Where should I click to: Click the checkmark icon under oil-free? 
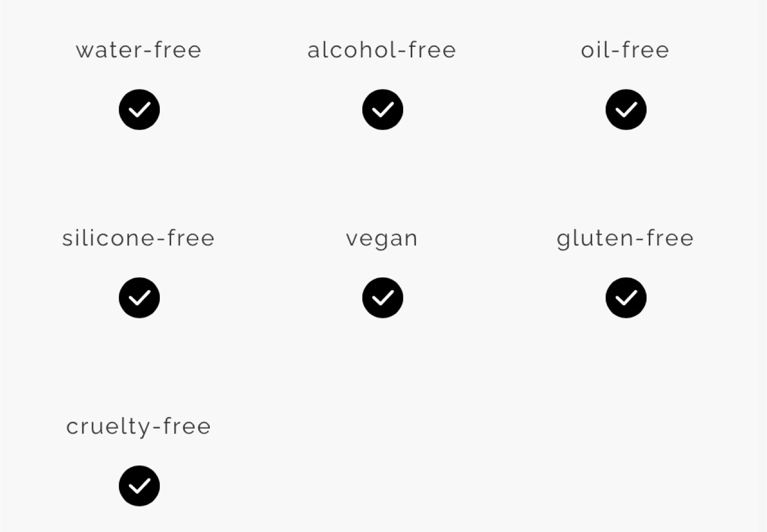626,109
